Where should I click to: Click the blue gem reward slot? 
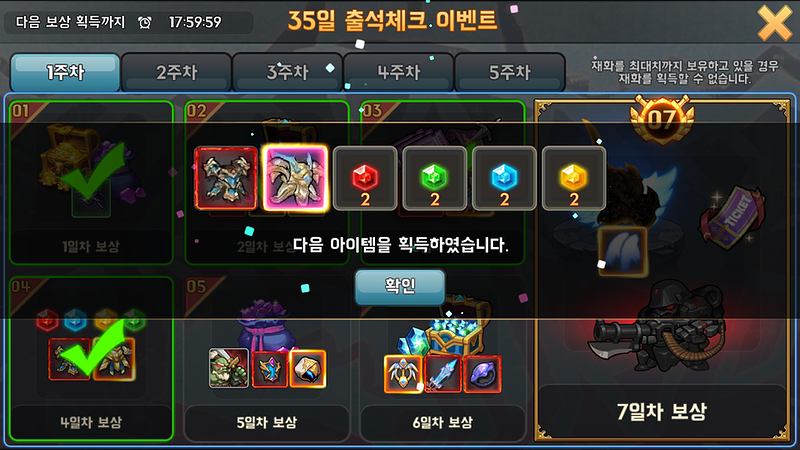click(x=504, y=178)
